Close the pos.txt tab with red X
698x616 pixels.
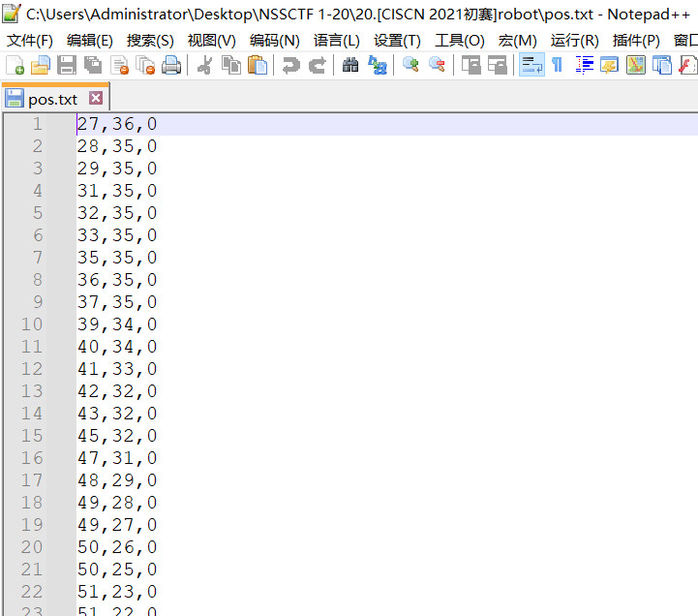(96, 98)
